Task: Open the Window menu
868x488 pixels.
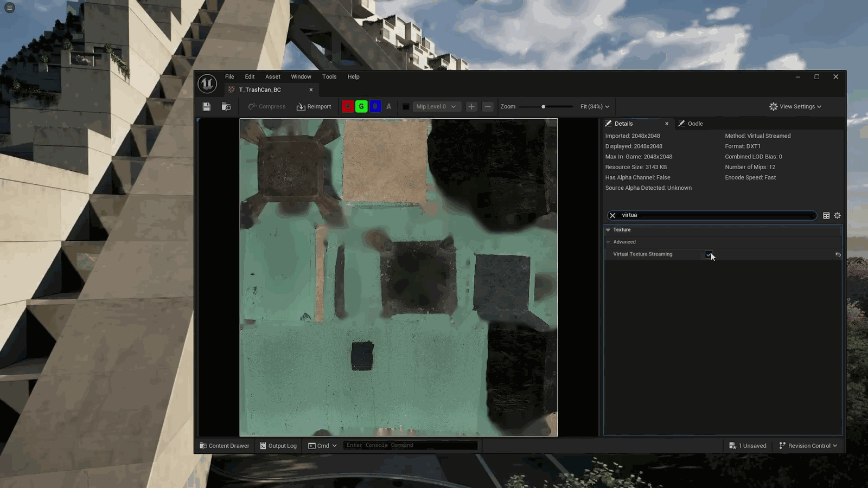Action: [x=301, y=76]
